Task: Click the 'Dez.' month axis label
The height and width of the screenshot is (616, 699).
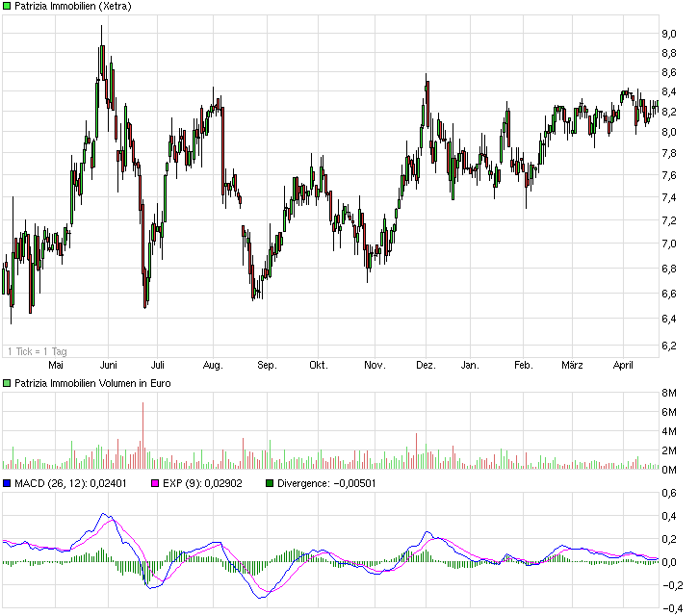Action: pos(426,365)
